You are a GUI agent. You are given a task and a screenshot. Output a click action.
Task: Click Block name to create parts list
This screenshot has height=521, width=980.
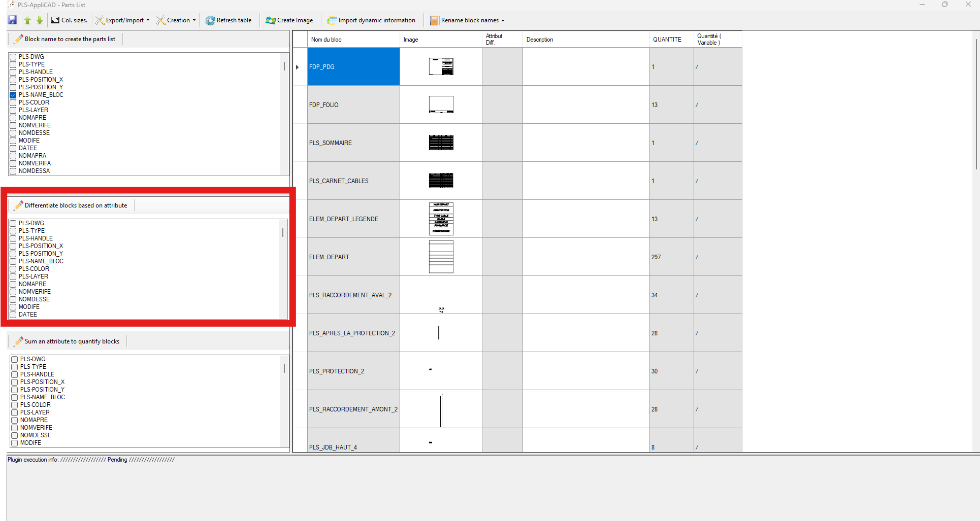click(x=70, y=39)
